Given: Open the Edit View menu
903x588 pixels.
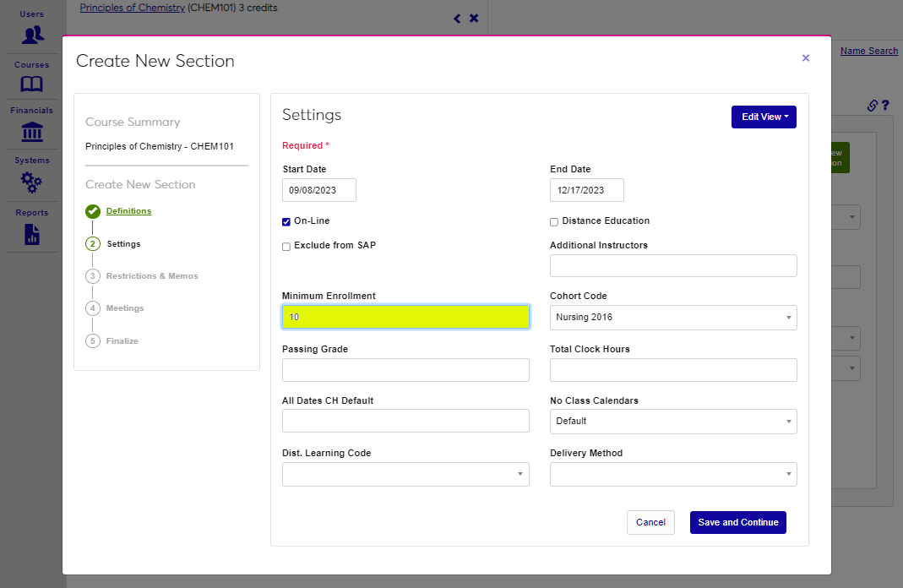Looking at the screenshot, I should click(x=764, y=117).
